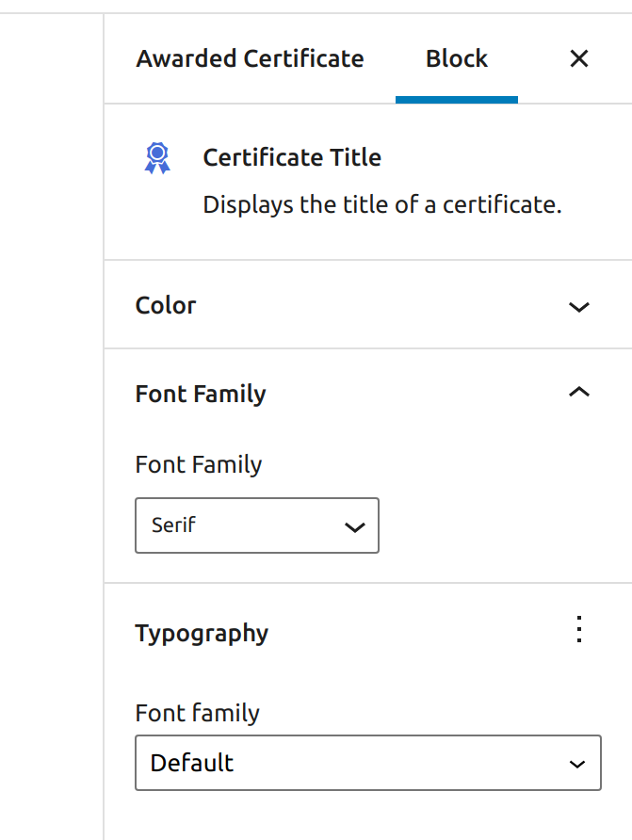Click the Color section header
This screenshot has height=840, width=632.
coord(166,306)
